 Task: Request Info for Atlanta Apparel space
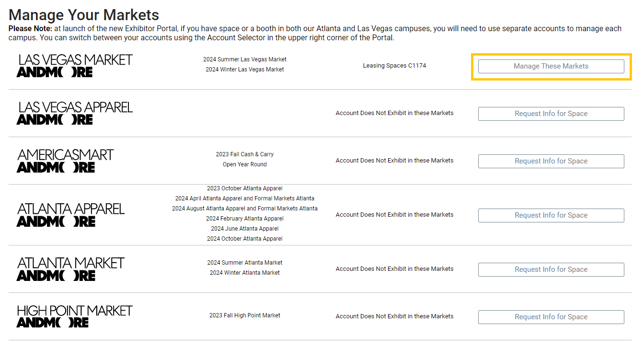(551, 215)
